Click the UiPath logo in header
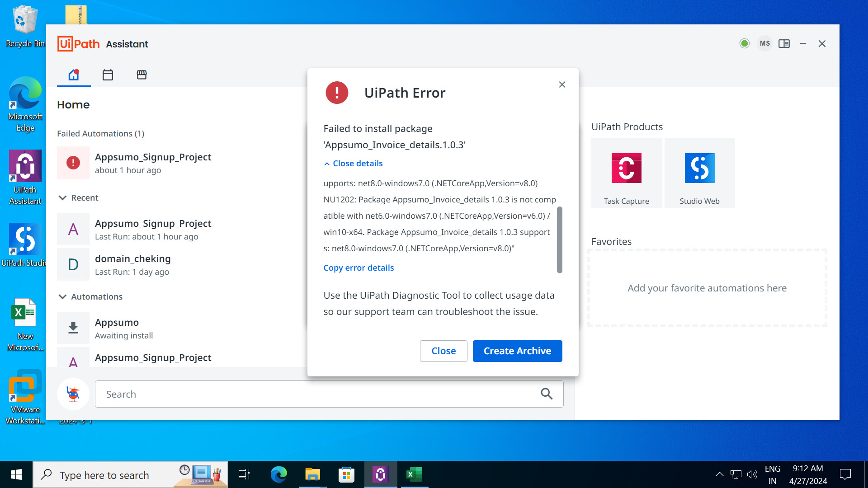The width and height of the screenshot is (868, 488). (78, 44)
